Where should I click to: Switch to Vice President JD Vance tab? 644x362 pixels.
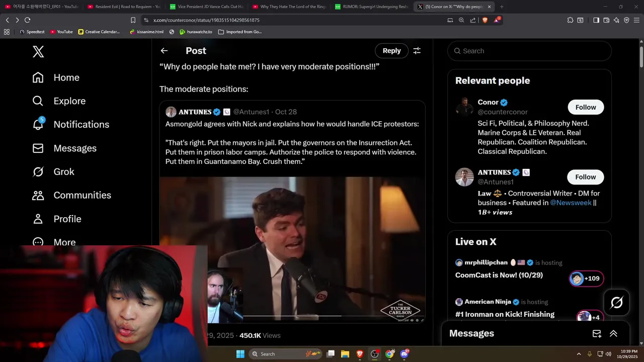(206, 7)
